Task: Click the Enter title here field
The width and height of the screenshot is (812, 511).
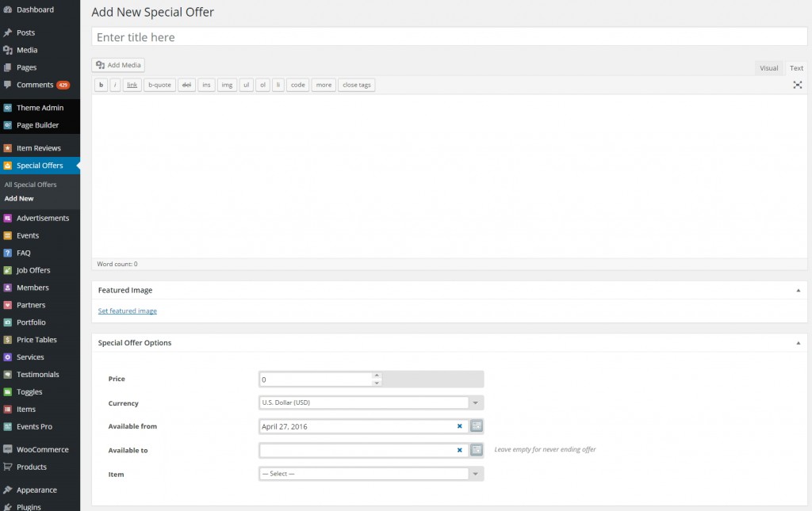Action: point(449,36)
